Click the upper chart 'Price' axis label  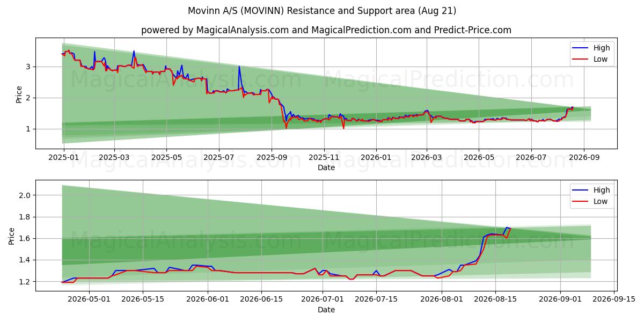point(19,94)
